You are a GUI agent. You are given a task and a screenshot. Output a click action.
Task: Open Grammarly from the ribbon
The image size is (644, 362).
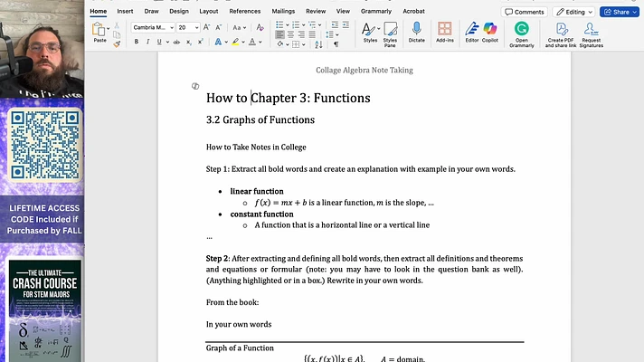point(522,34)
